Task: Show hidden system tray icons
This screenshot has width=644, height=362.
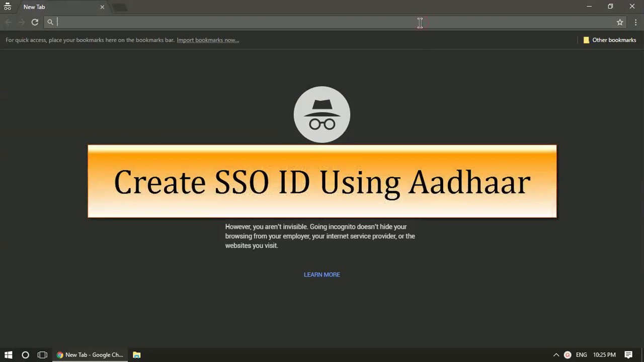Action: click(556, 355)
